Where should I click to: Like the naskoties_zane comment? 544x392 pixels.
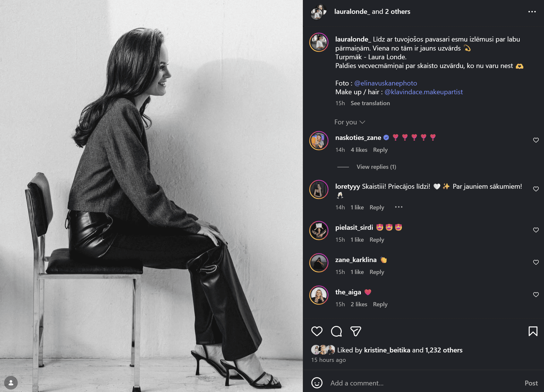tap(536, 140)
